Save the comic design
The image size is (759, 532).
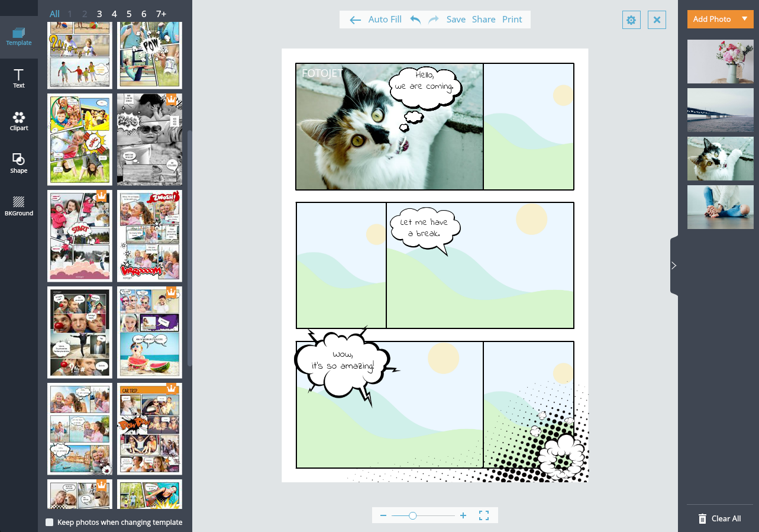[456, 20]
